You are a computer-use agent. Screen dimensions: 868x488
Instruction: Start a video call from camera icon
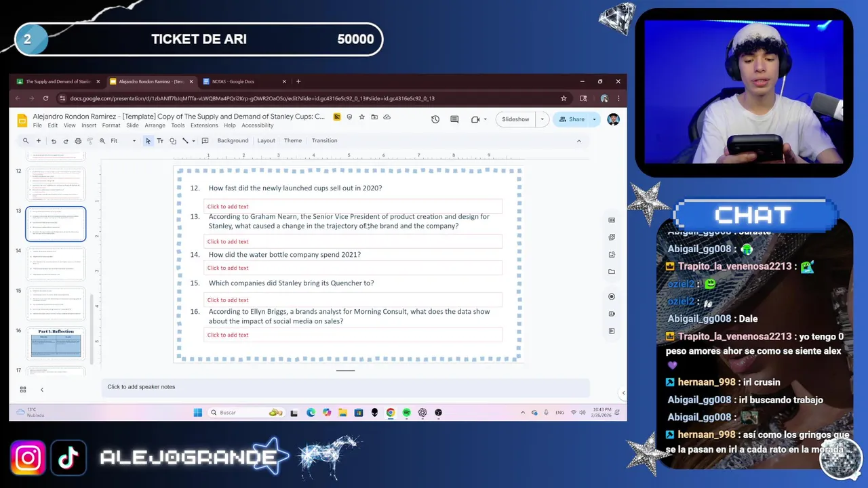click(x=475, y=119)
